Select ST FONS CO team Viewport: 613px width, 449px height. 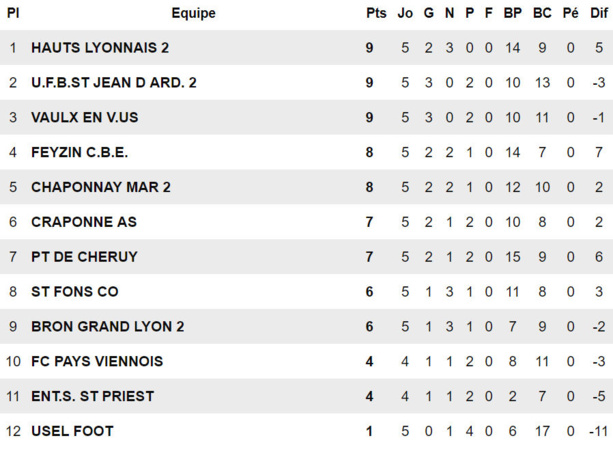[x=75, y=292]
